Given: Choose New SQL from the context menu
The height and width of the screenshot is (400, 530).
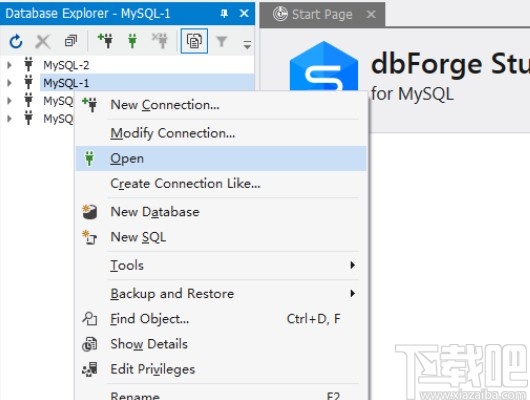Looking at the screenshot, I should [x=221, y=237].
